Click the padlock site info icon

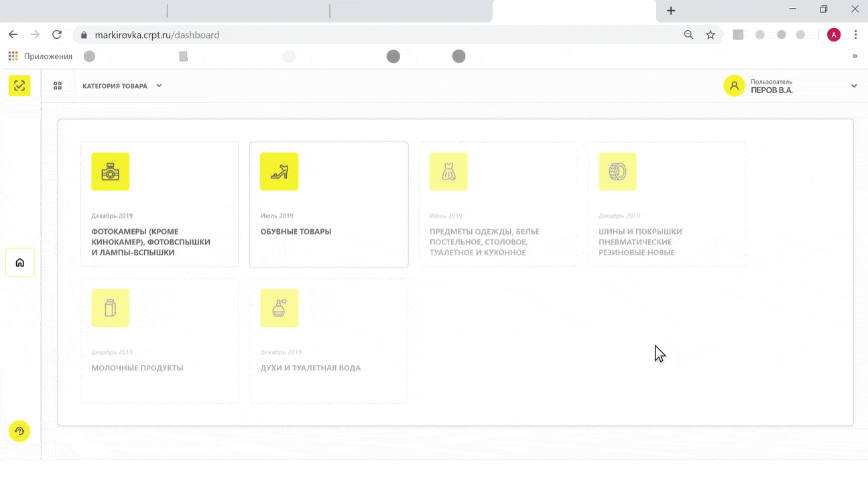click(x=84, y=35)
